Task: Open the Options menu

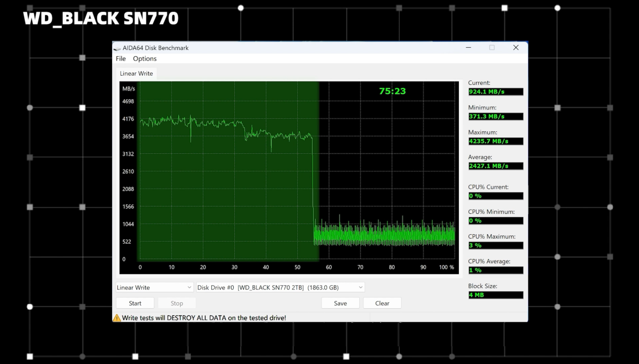Action: [x=144, y=58]
